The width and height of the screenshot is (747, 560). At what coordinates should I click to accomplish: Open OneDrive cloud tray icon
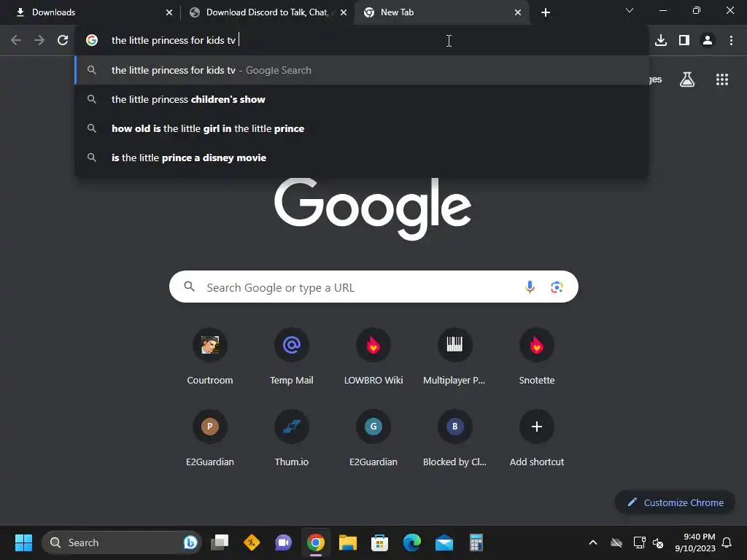[616, 542]
